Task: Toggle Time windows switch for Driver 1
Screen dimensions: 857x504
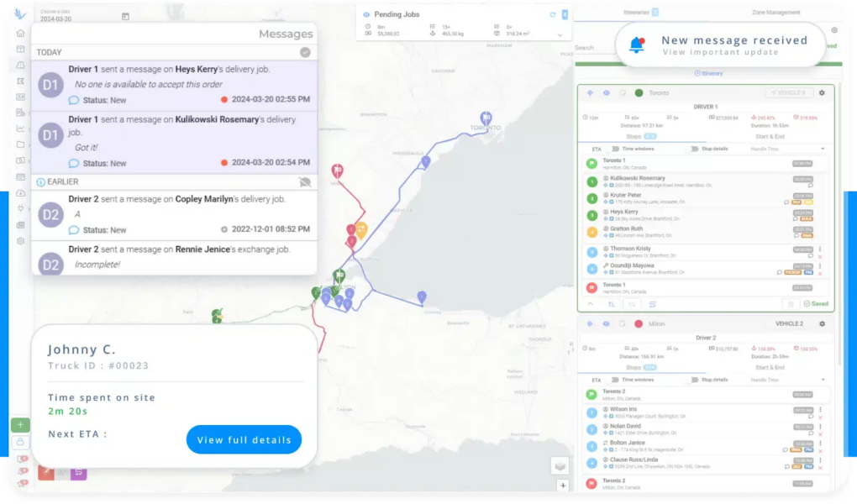Action: pos(617,149)
